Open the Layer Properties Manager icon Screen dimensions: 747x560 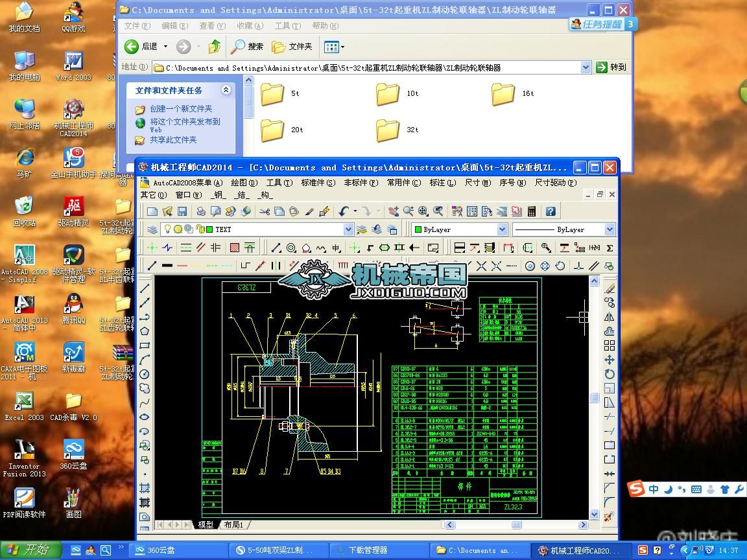tap(152, 229)
